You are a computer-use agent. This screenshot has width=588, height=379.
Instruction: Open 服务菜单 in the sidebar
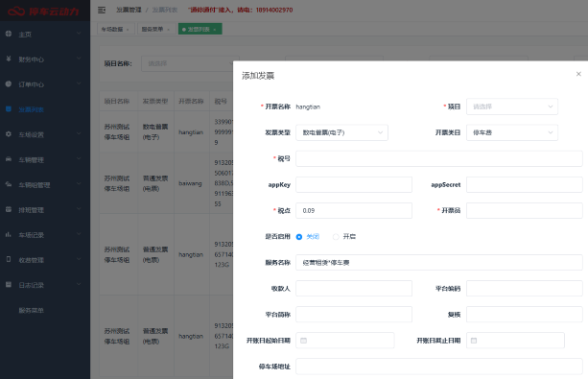pyautogui.click(x=32, y=310)
